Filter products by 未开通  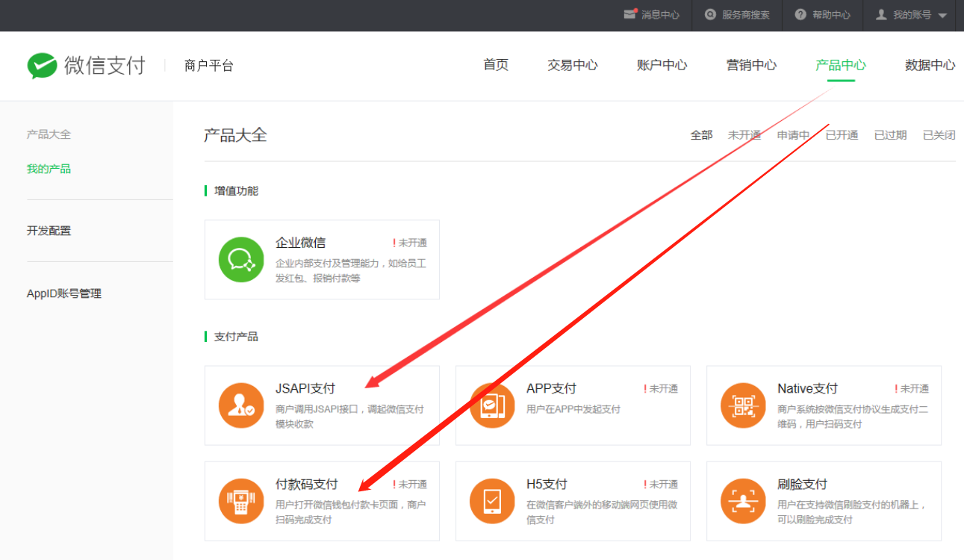pos(744,135)
